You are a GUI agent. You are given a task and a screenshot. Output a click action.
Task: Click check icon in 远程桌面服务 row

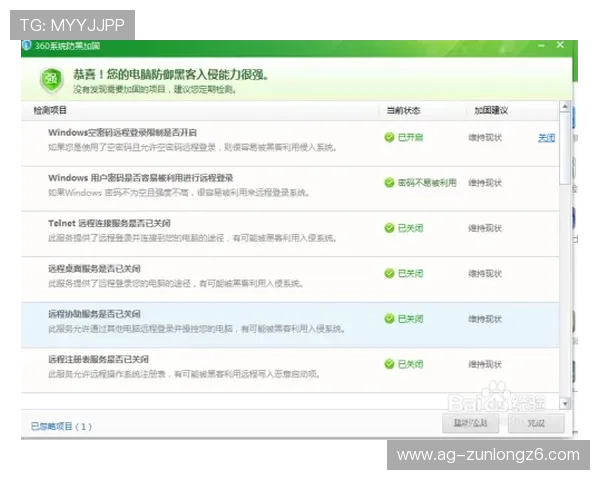coord(389,273)
